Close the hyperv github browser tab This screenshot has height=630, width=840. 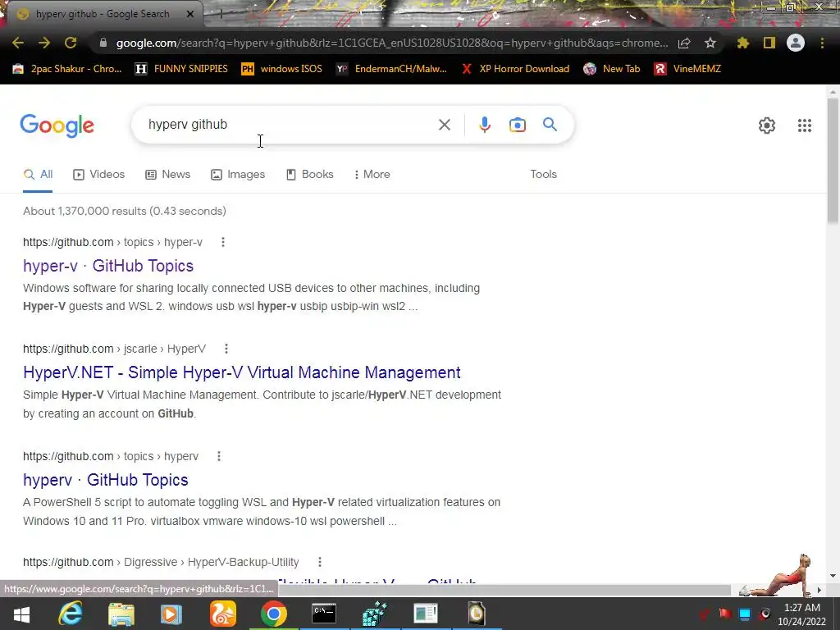pyautogui.click(x=190, y=14)
